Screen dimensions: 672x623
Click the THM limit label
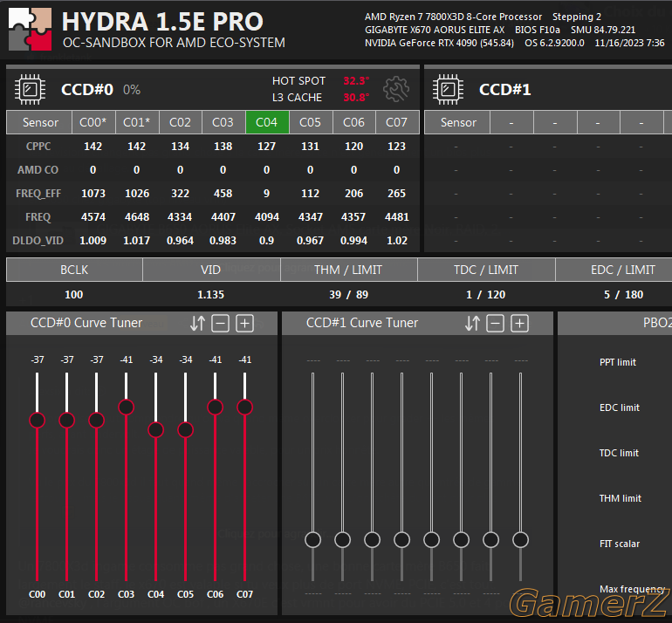click(621, 498)
